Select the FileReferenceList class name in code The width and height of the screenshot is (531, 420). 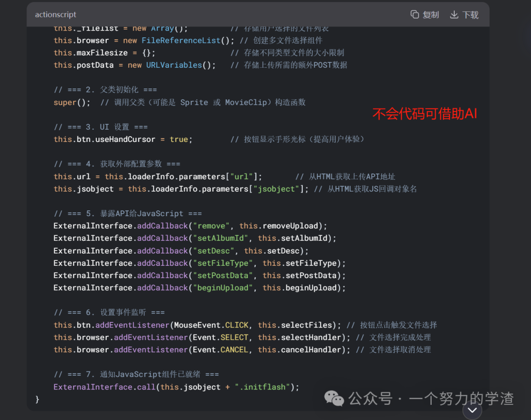(181, 40)
